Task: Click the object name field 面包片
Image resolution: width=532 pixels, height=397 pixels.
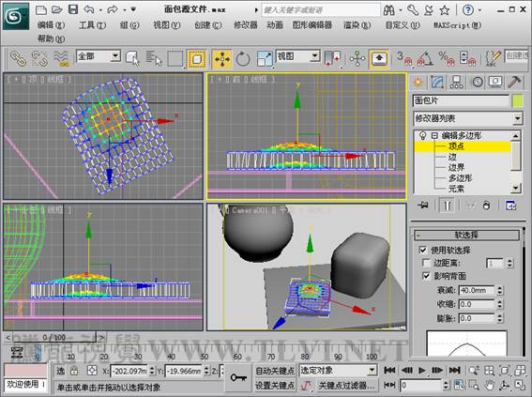Action: 461,100
